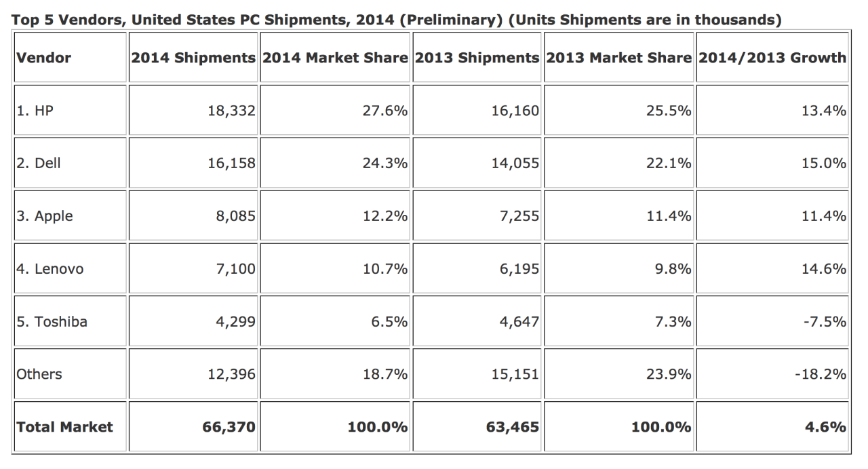The height and width of the screenshot is (469, 868).
Task: Click the 2014/2013 Growth column header
Action: tap(772, 58)
